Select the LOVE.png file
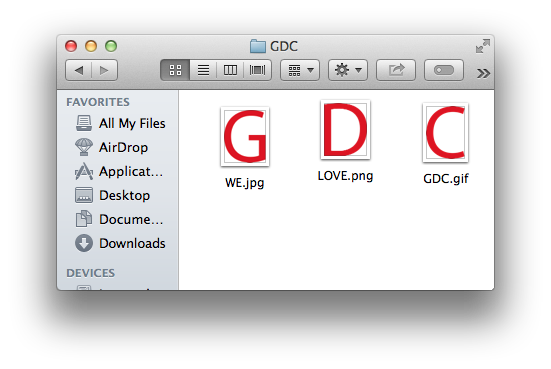Viewport: 551px width, 369px height. (345, 141)
